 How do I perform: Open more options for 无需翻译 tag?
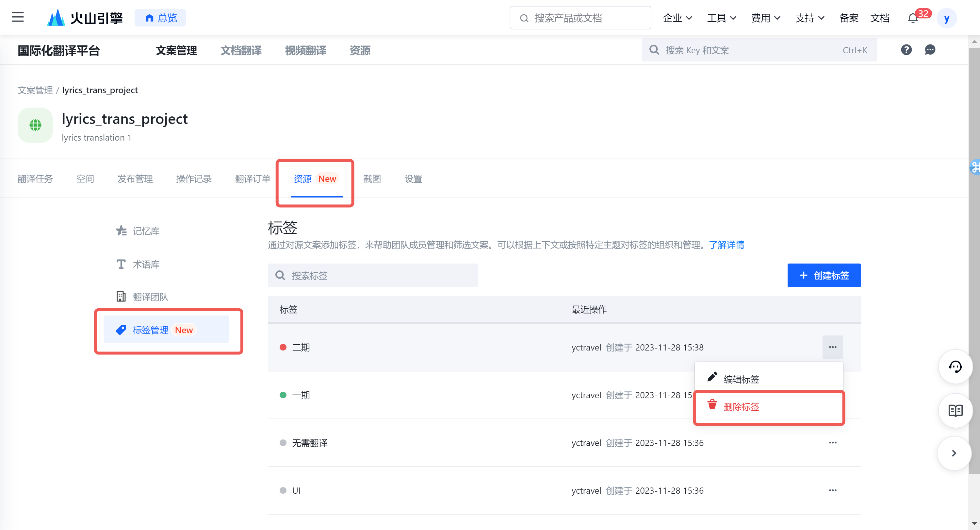[832, 442]
